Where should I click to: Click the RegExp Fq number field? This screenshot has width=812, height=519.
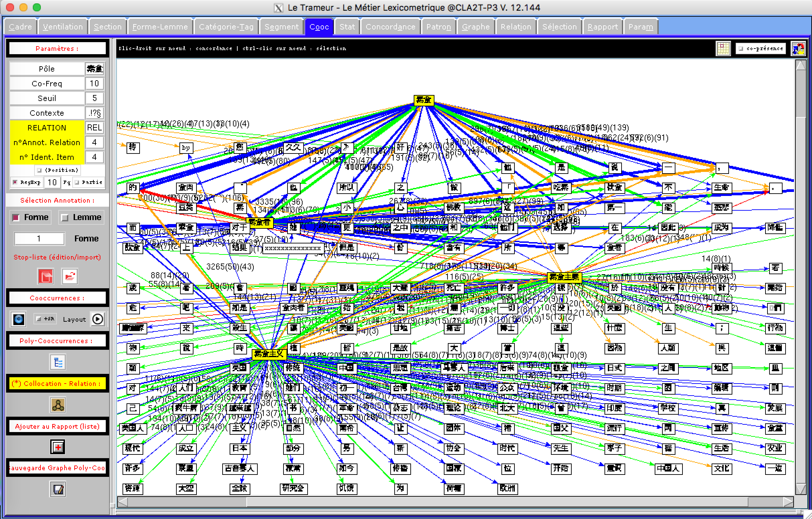point(52,182)
